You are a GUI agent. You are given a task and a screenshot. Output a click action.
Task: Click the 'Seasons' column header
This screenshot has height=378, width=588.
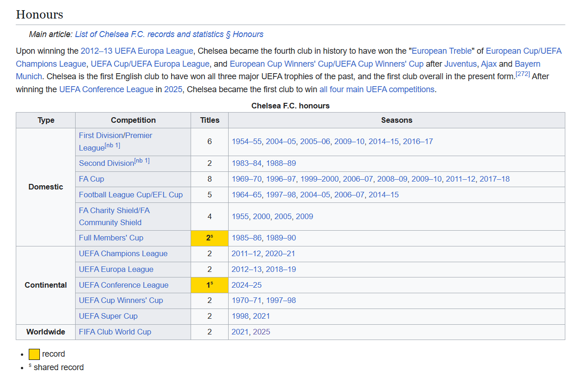(396, 120)
